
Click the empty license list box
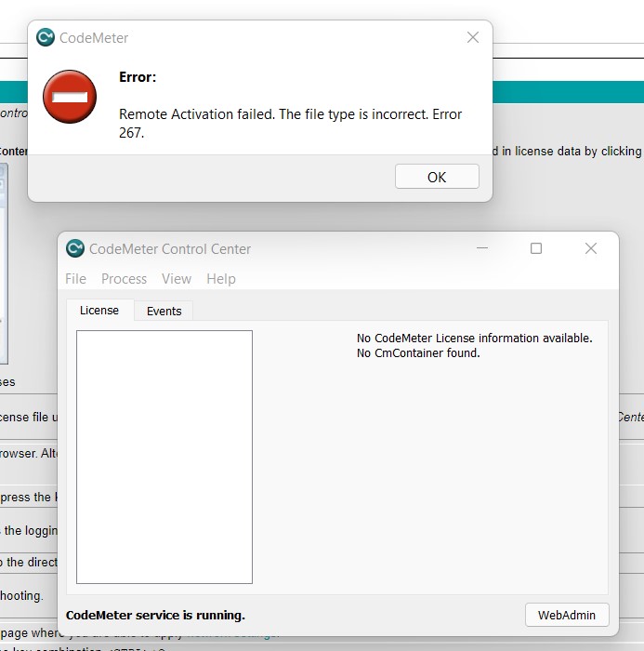coord(164,458)
